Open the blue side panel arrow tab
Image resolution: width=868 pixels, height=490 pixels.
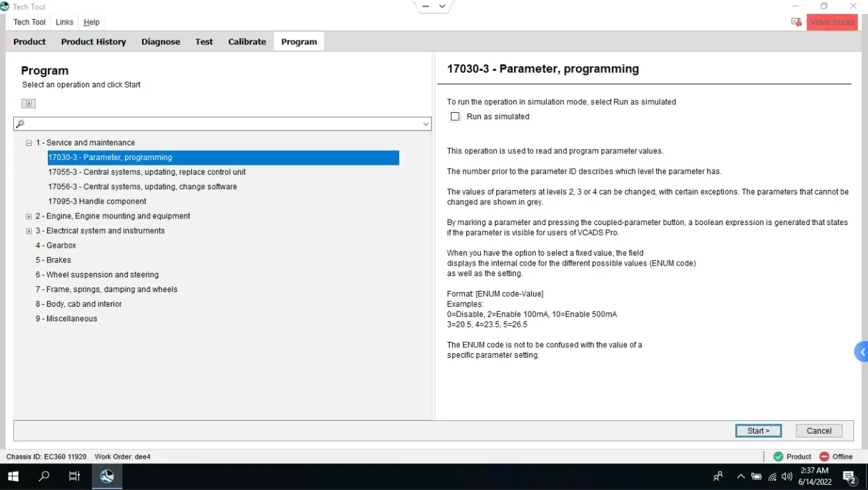861,352
